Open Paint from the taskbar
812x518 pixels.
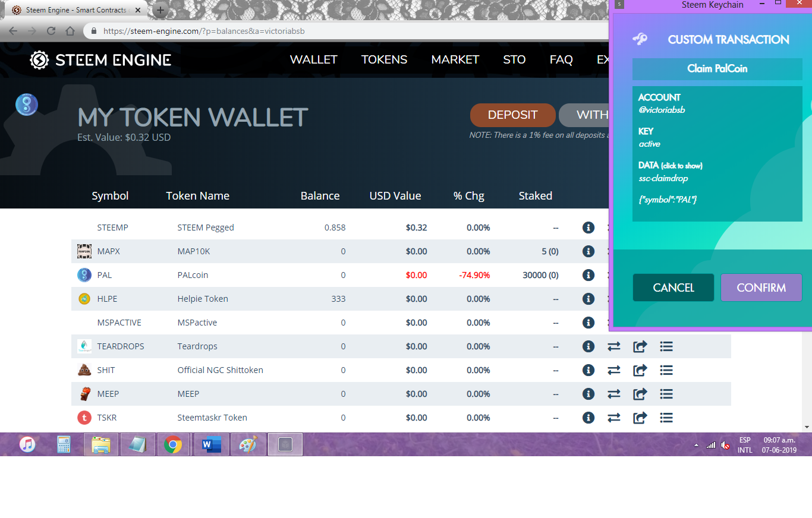pyautogui.click(x=248, y=444)
